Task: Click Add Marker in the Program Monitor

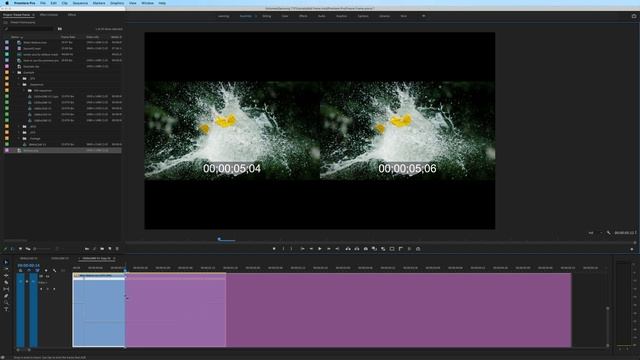Action: pos(274,249)
